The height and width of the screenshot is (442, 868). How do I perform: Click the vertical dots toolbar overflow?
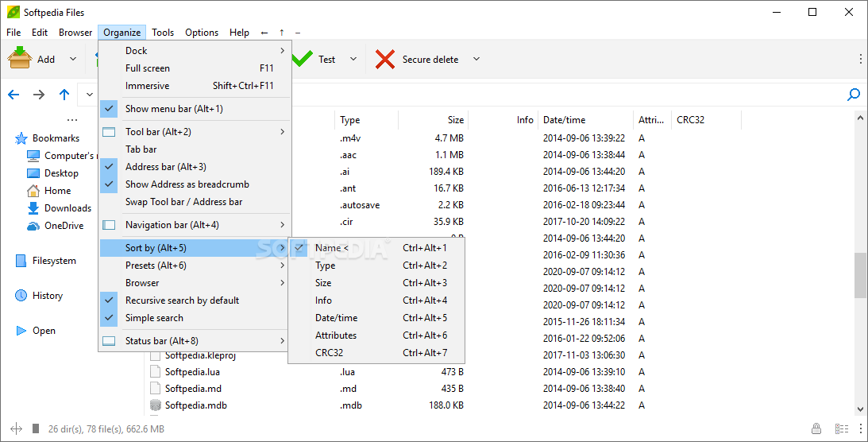tap(860, 59)
